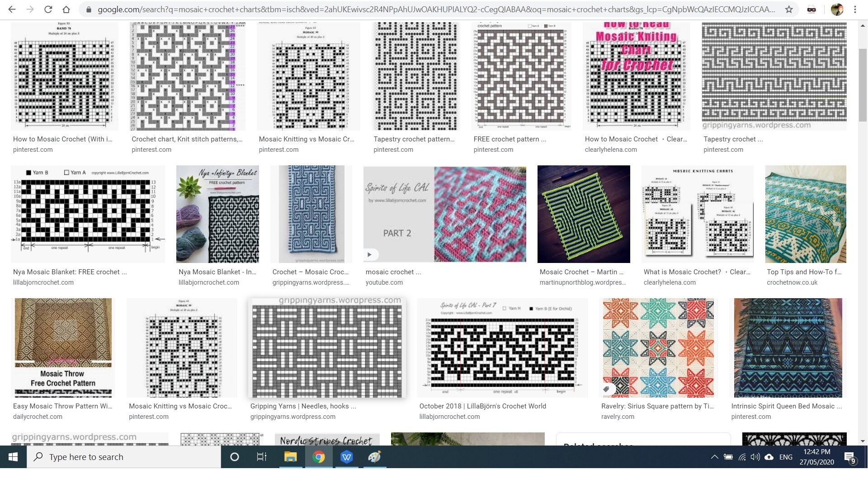This screenshot has height=488, width=868.
Task: Open File Explorer from the taskbar
Action: (291, 457)
